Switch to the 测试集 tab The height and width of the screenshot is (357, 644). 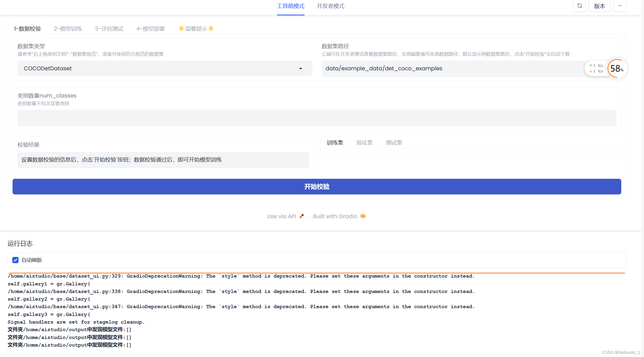[x=394, y=143]
